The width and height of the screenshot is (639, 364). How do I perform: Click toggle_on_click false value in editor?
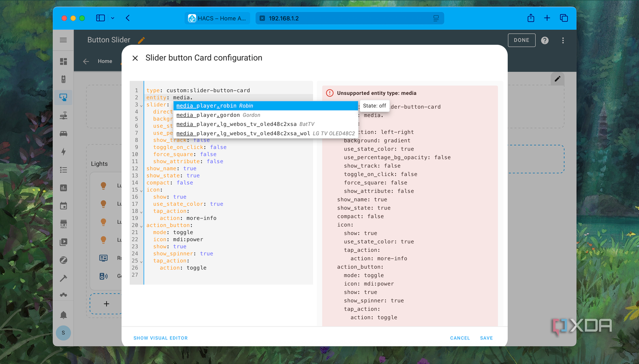218,147
